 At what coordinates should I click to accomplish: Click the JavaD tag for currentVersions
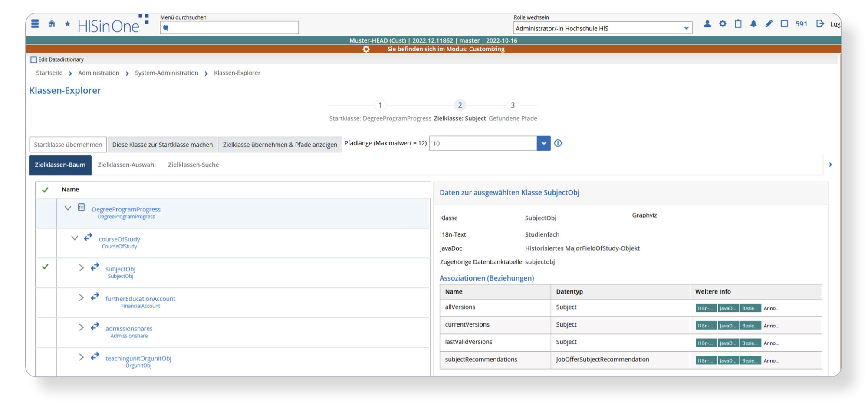point(728,326)
